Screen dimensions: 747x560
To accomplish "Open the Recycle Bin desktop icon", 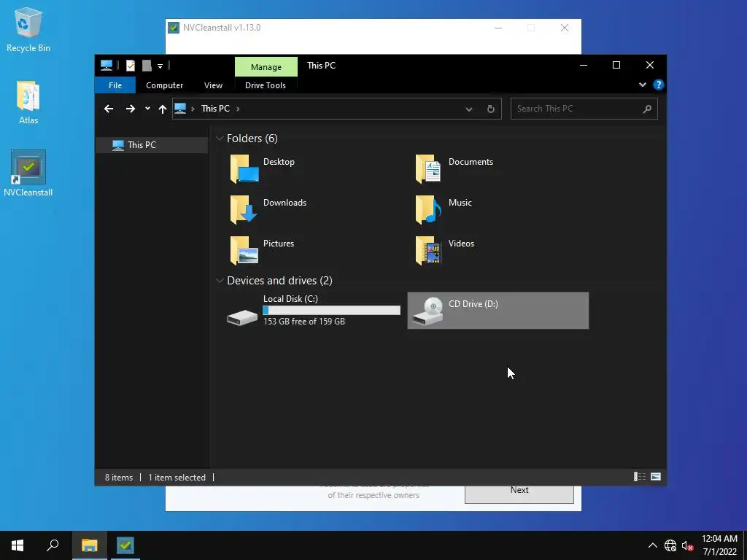I will tap(28, 29).
